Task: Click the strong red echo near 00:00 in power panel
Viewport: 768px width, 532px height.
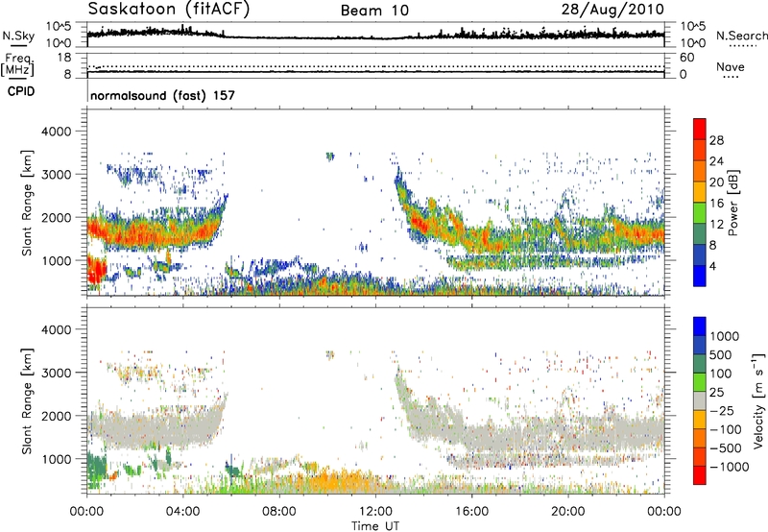Action: point(97,271)
